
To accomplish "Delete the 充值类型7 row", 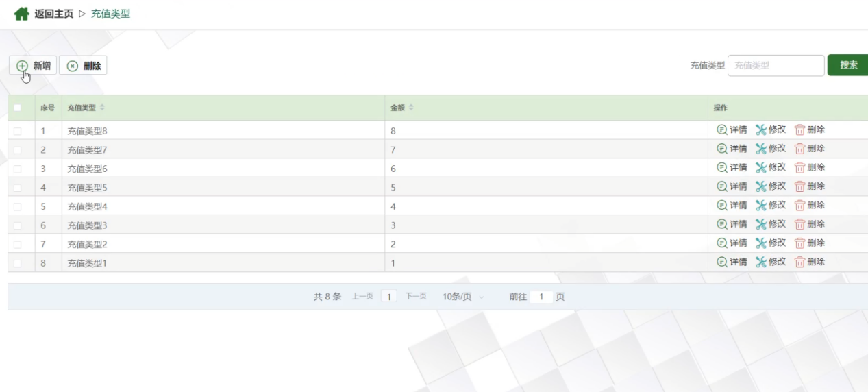I will [x=810, y=148].
